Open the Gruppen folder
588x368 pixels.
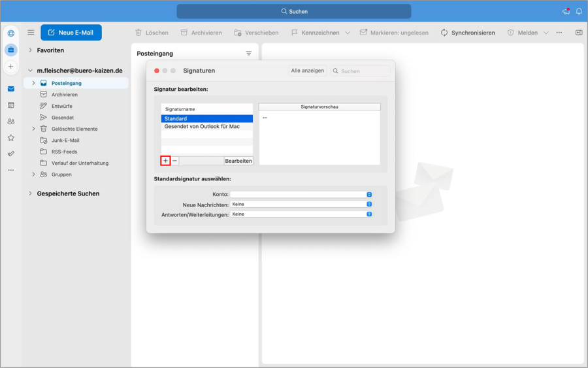pyautogui.click(x=61, y=175)
